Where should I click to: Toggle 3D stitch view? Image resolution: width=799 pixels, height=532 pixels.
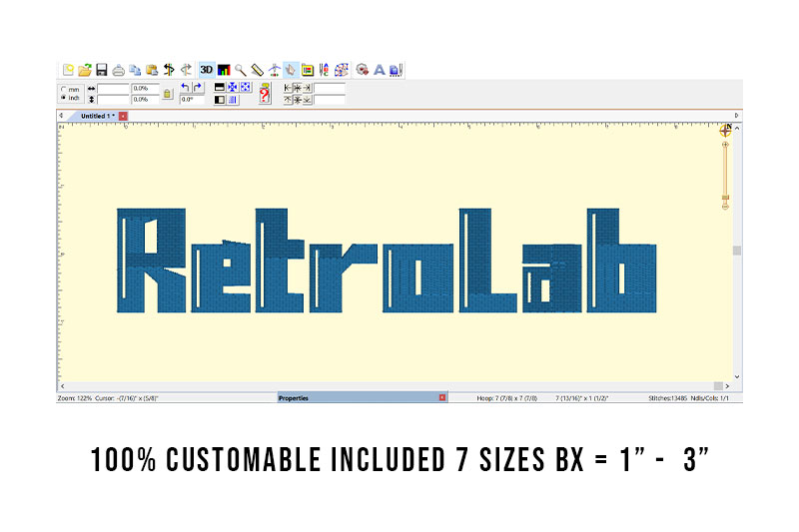click(207, 70)
